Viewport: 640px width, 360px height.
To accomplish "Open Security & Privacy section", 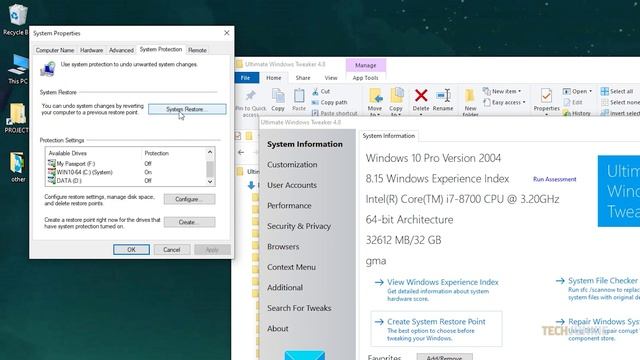I will pyautogui.click(x=299, y=226).
